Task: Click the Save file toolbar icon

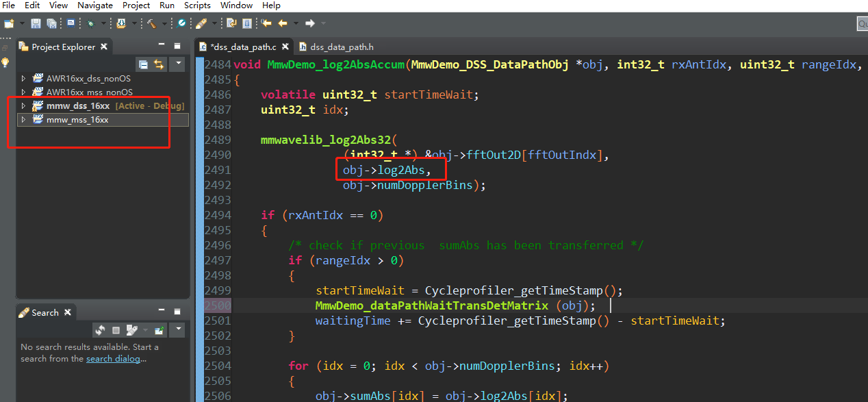Action: [x=36, y=23]
